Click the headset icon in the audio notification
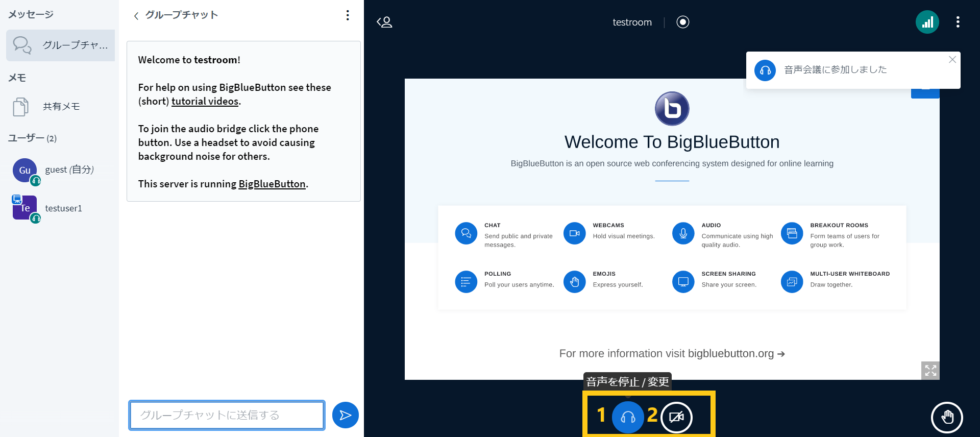 [x=765, y=70]
